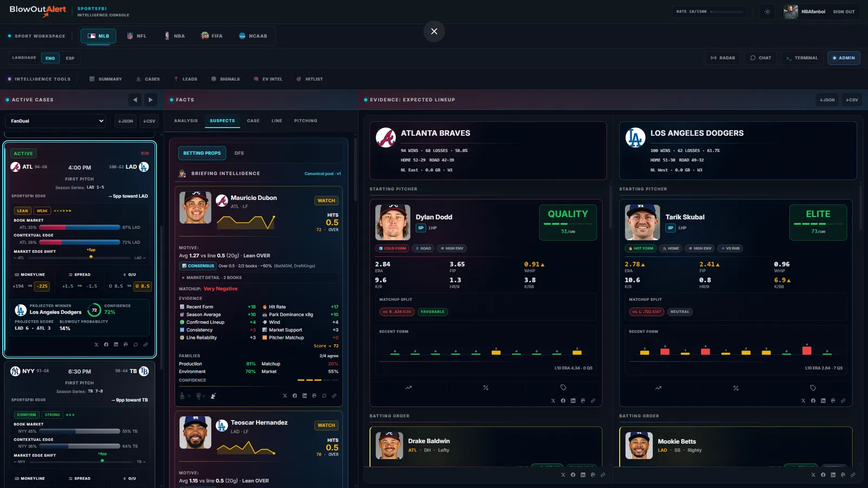Viewport: 868px width, 488px height.
Task: Toggle the light/dark theme sun icon
Action: click(x=767, y=11)
